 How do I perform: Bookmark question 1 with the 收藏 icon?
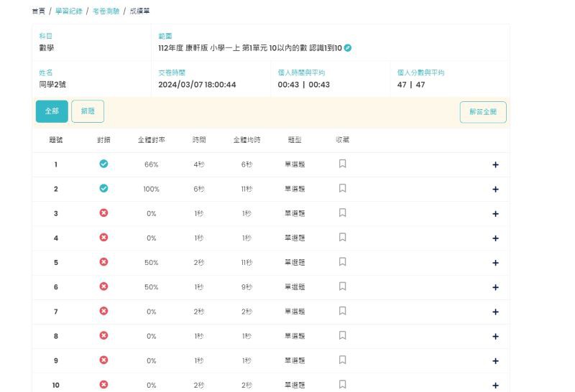coord(342,164)
